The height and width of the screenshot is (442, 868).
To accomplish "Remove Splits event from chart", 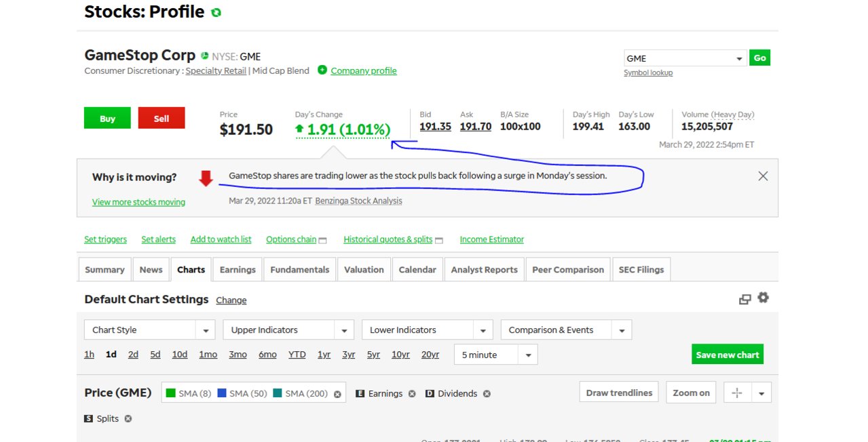I will (128, 419).
